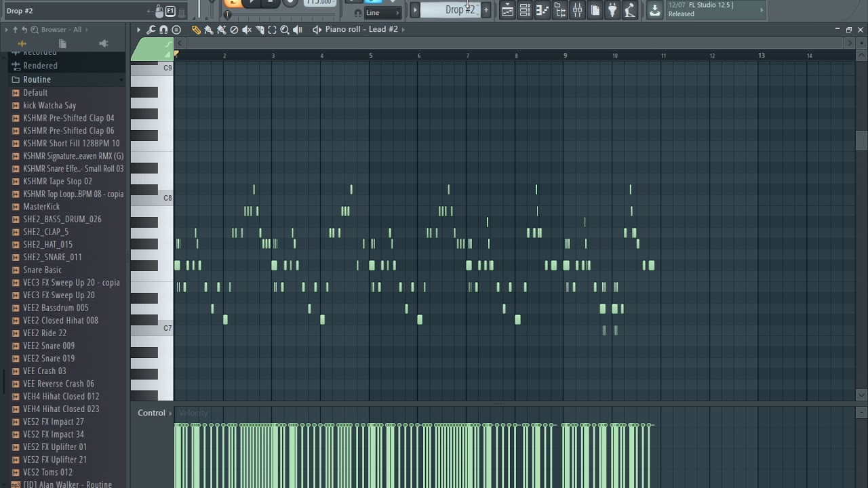This screenshot has width=868, height=488.
Task: Select the Mute tool in piano roll
Action: point(247,30)
